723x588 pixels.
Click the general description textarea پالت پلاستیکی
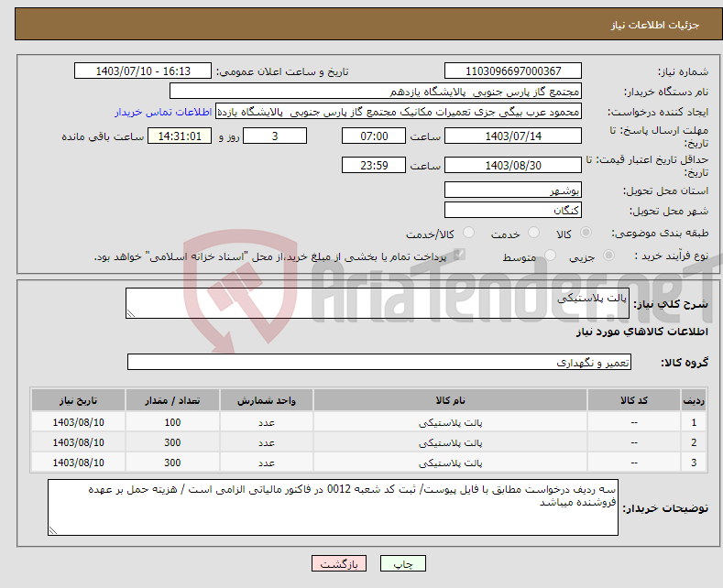[378, 303]
